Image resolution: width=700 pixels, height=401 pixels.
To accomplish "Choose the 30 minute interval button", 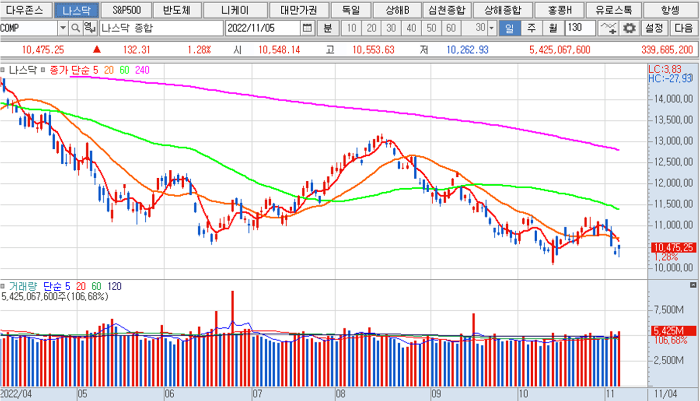I will [391, 28].
